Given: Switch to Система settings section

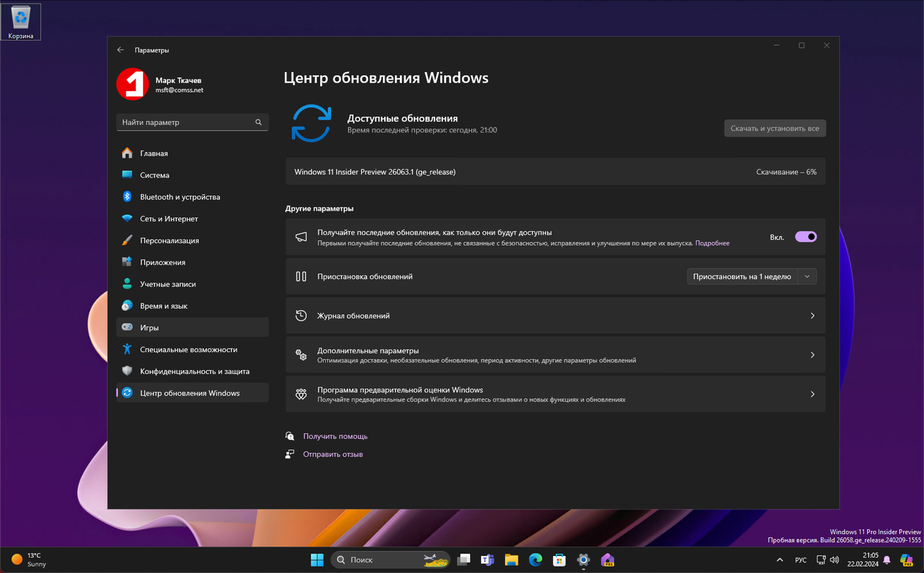Looking at the screenshot, I should (154, 175).
